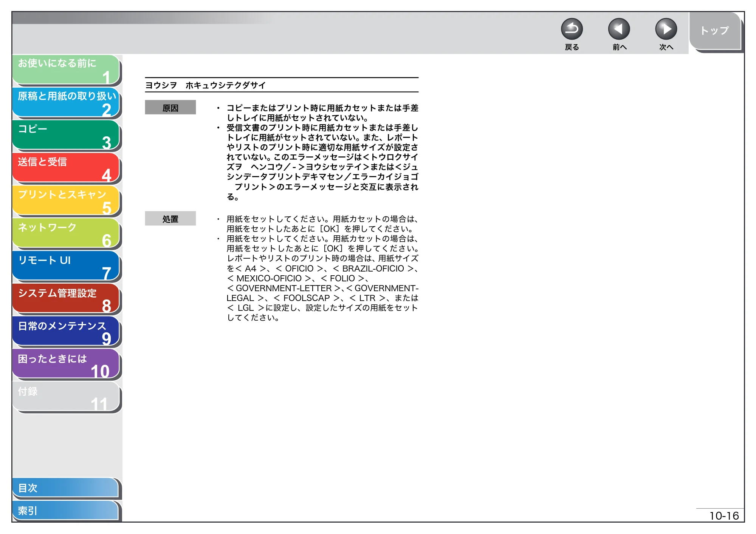The image size is (756, 534).
Task: Click the 戻る text label
Action: coord(572,47)
